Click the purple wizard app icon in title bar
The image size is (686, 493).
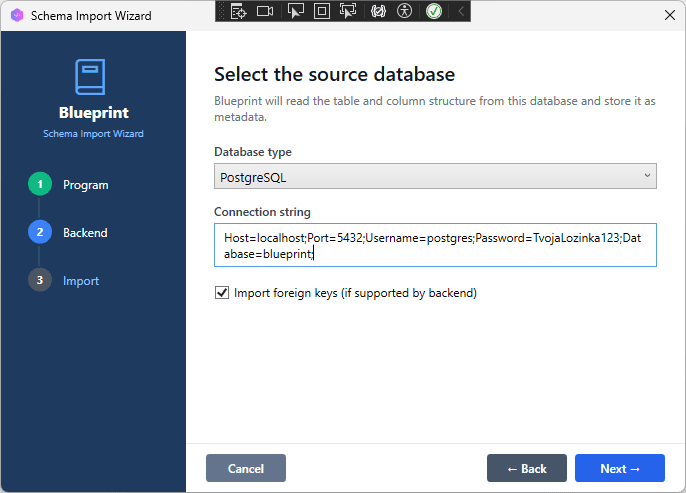[x=17, y=15]
